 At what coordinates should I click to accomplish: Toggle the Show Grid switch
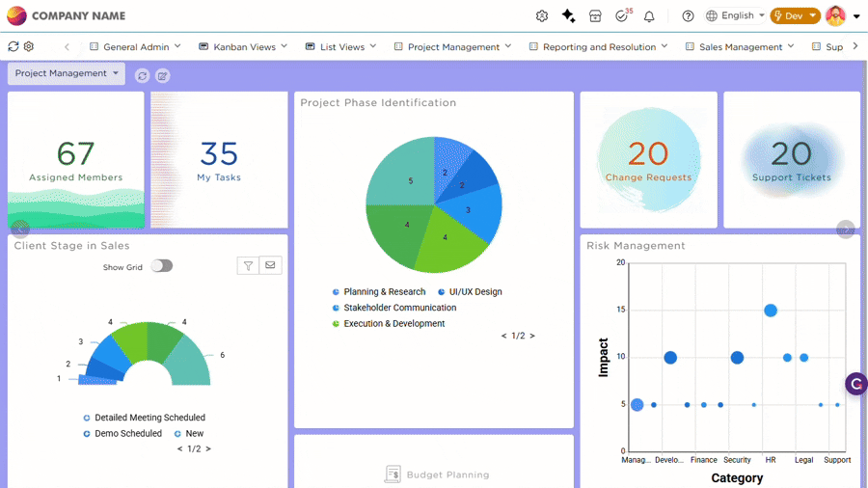pos(161,266)
